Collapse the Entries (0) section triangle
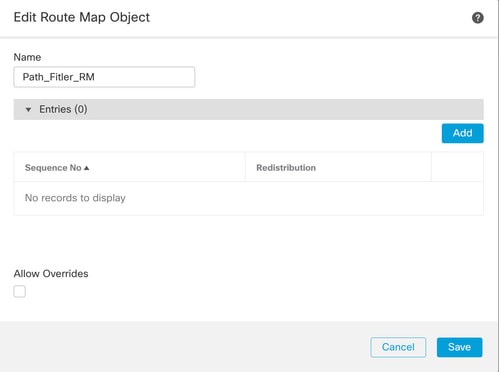Viewport: 499px width, 372px height. [x=28, y=109]
